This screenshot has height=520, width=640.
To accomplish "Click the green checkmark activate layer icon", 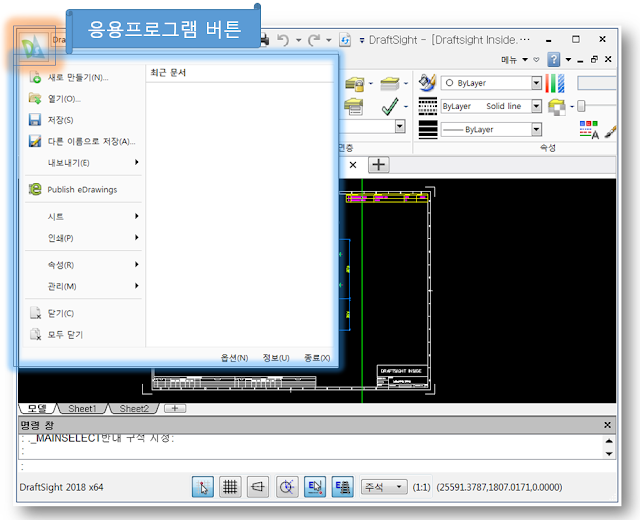I will 390,106.
